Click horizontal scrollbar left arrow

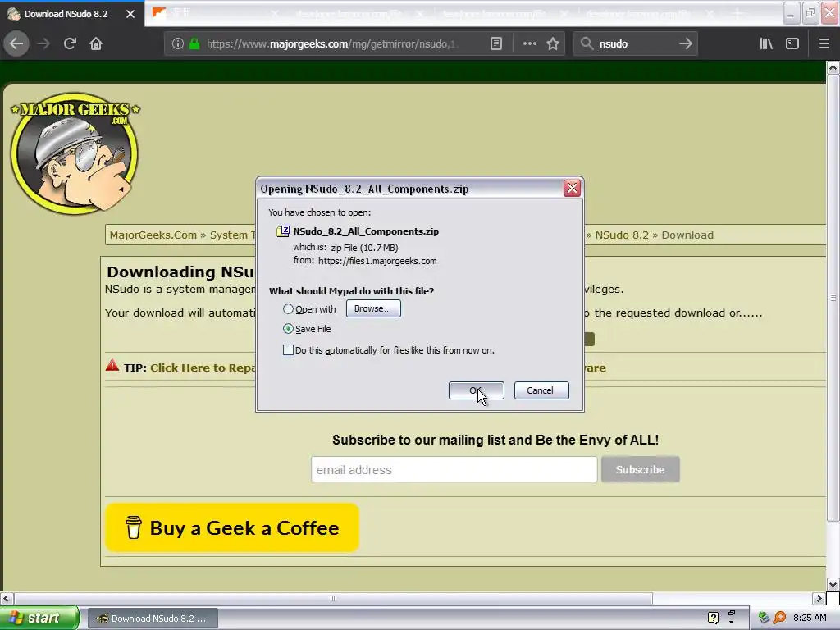[7, 598]
